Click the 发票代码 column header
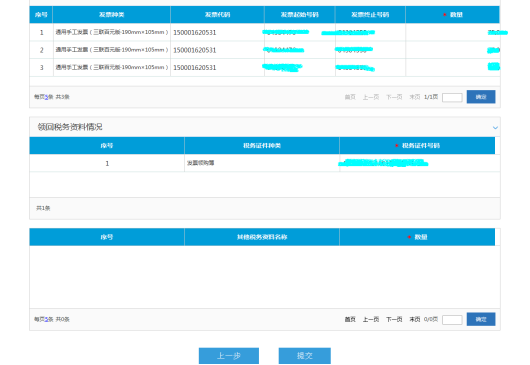This screenshot has width=530, height=365. [x=217, y=15]
